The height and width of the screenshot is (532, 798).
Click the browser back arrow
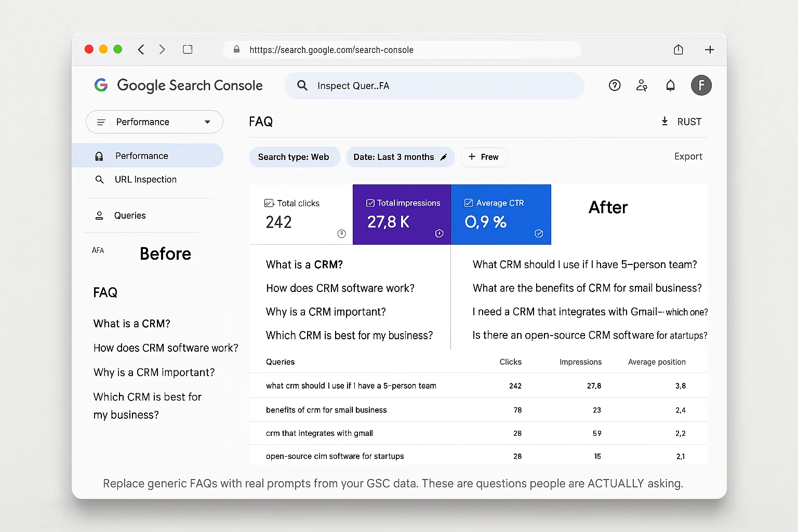point(141,49)
